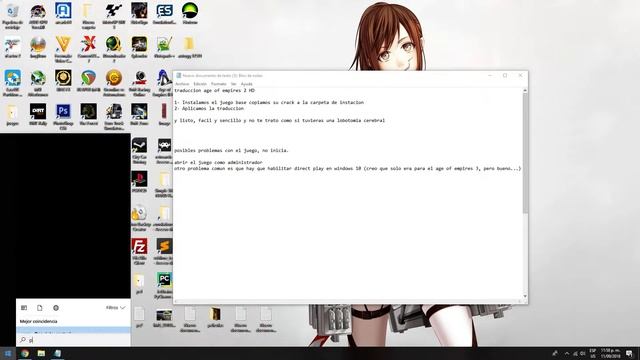640x360 pixels.
Task: Filter search results by apps icon
Action: tap(24, 308)
